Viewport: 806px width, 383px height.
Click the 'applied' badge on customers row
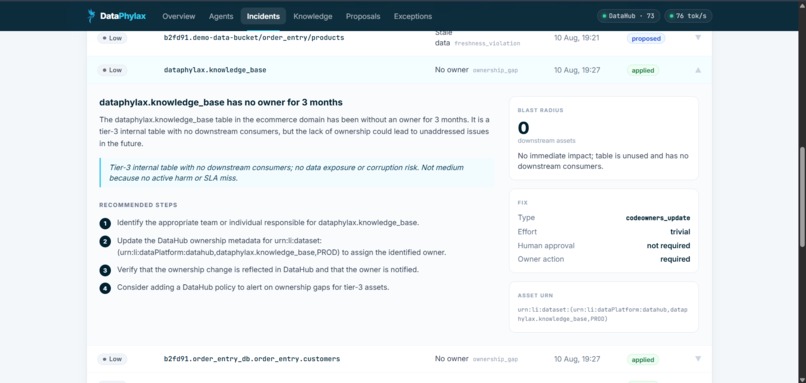(643, 360)
